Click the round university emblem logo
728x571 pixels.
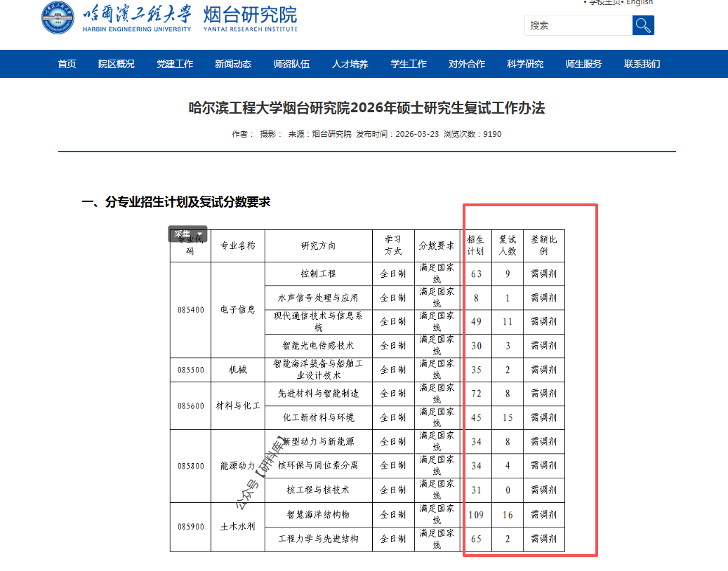click(58, 18)
